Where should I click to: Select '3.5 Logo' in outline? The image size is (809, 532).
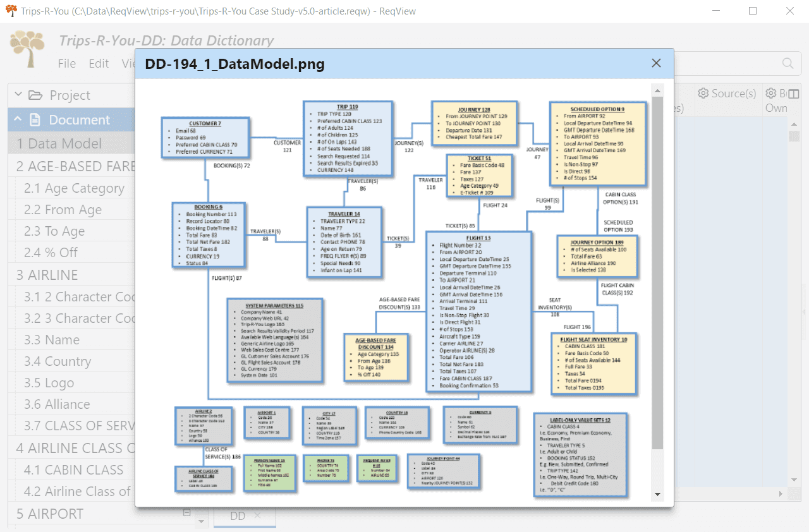72,383
